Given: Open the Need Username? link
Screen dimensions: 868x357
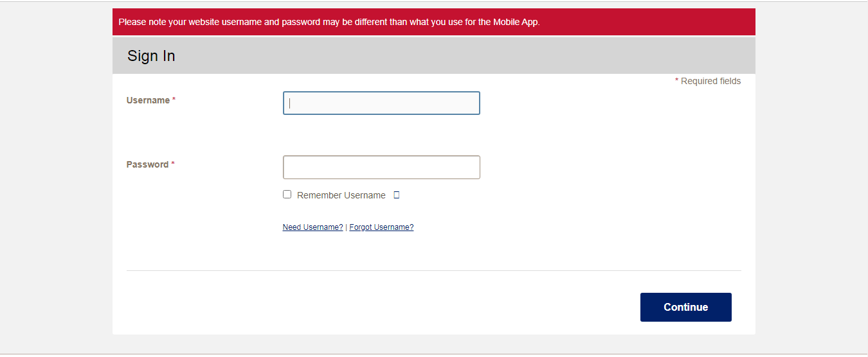Looking at the screenshot, I should [312, 227].
